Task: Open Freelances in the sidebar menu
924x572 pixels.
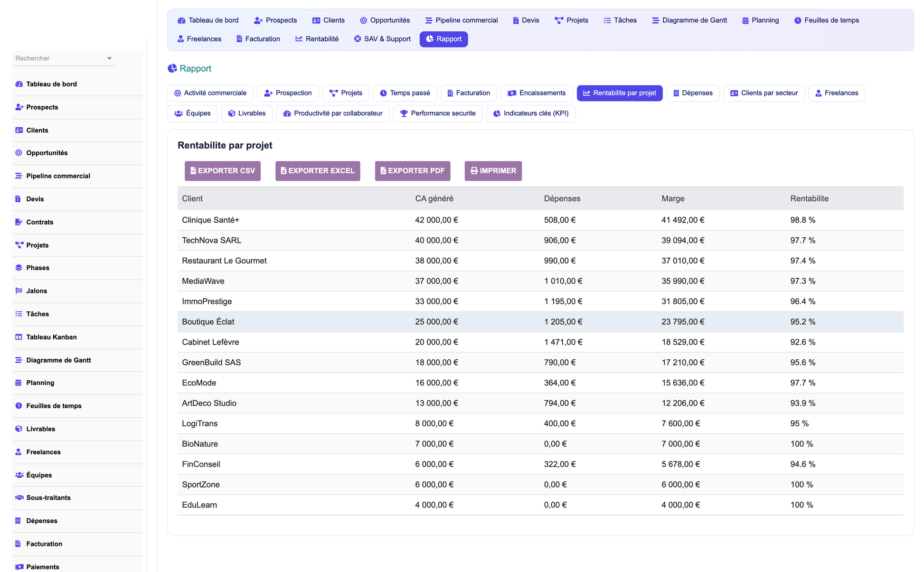Action: coord(77,452)
